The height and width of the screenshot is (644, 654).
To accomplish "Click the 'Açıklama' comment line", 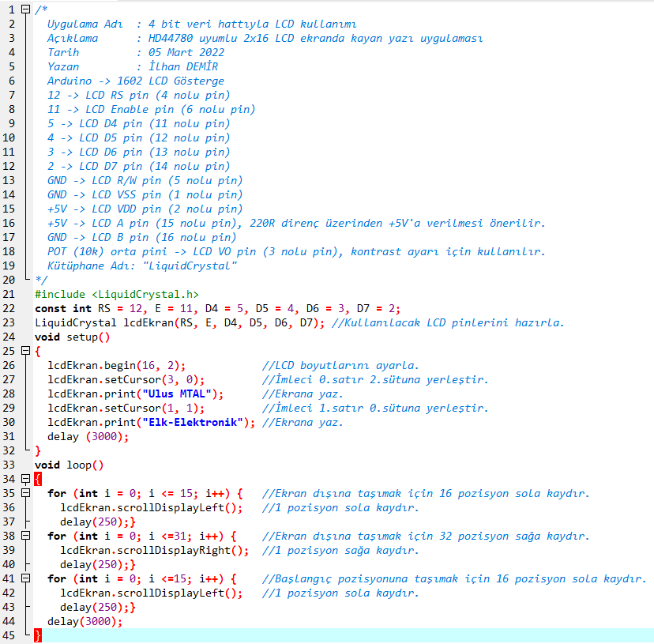I will click(x=265, y=39).
